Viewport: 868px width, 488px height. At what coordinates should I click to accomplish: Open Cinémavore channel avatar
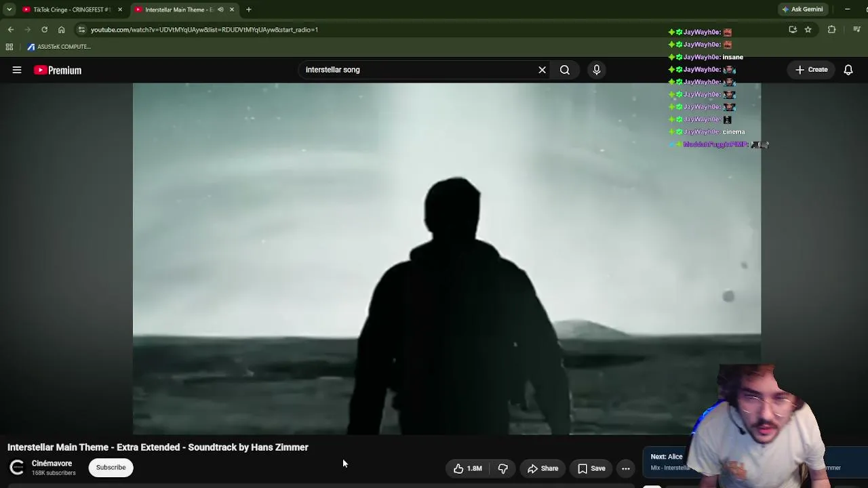pos(17,468)
